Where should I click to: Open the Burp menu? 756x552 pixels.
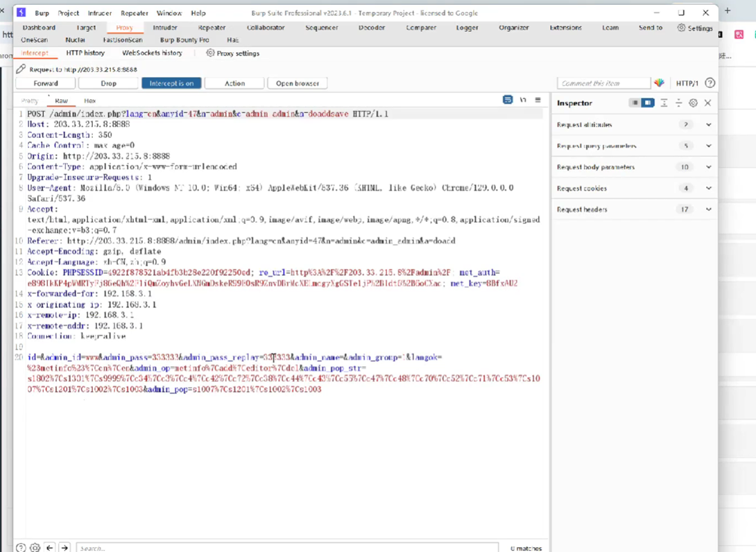coord(42,13)
